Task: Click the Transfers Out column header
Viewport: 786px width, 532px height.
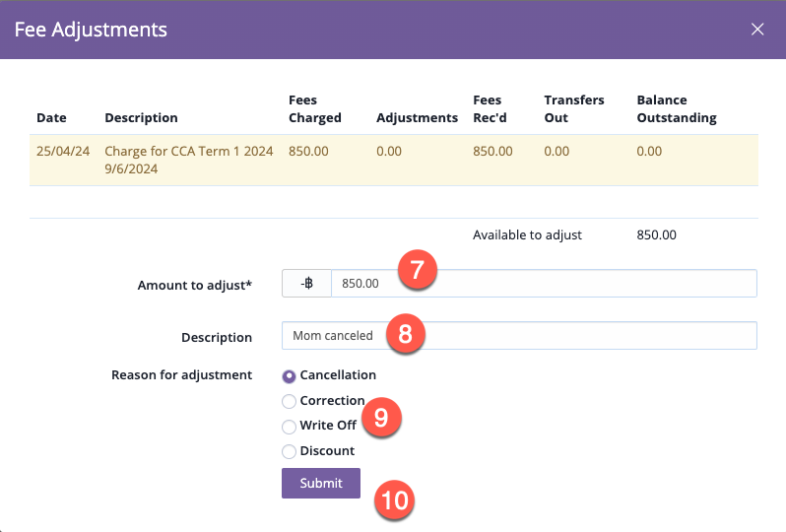Action: pos(573,108)
